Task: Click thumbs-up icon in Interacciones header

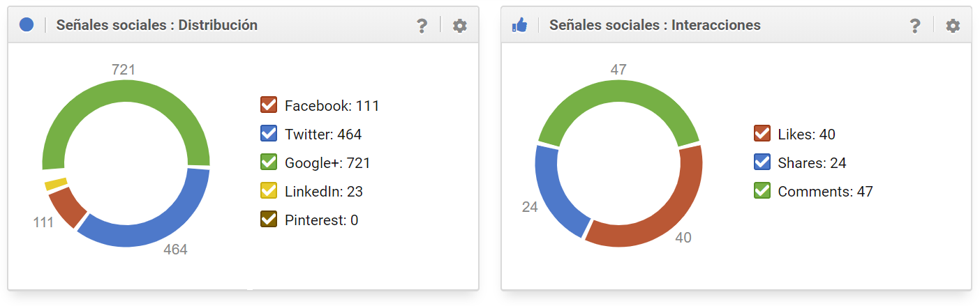Action: click(x=519, y=26)
